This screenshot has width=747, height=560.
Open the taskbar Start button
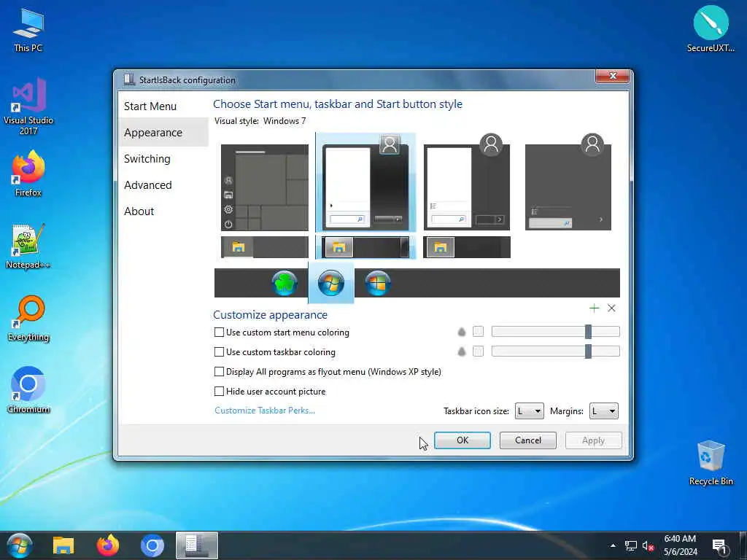[x=20, y=545]
